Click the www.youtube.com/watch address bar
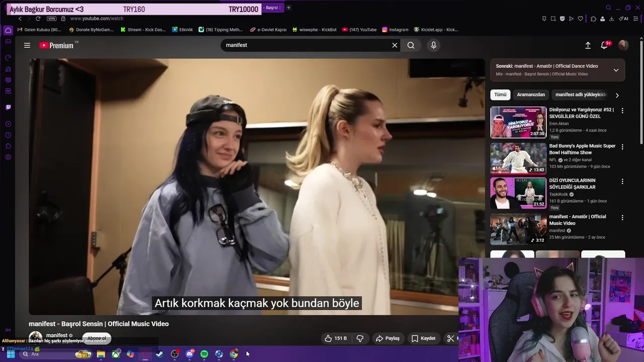Screen dimensions: 644x362 coord(97,19)
